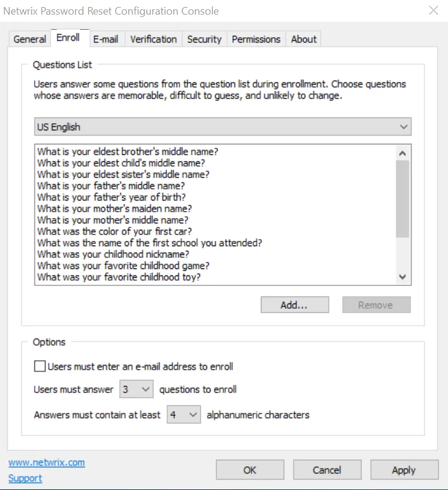
Task: Click the questions list scroll up arrow
Action: [402, 153]
